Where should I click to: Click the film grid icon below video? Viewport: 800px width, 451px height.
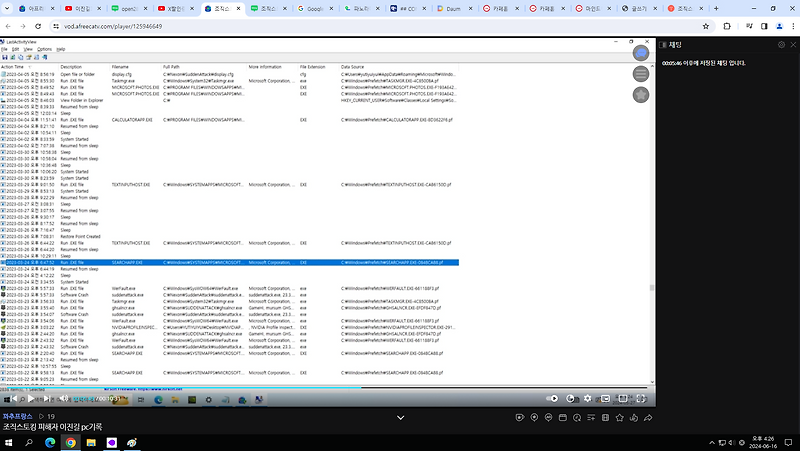pos(606,417)
